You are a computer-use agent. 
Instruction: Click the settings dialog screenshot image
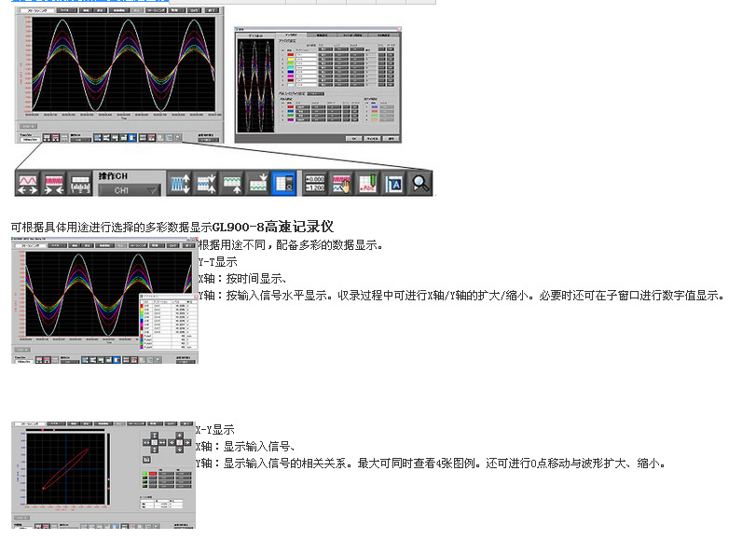point(318,85)
